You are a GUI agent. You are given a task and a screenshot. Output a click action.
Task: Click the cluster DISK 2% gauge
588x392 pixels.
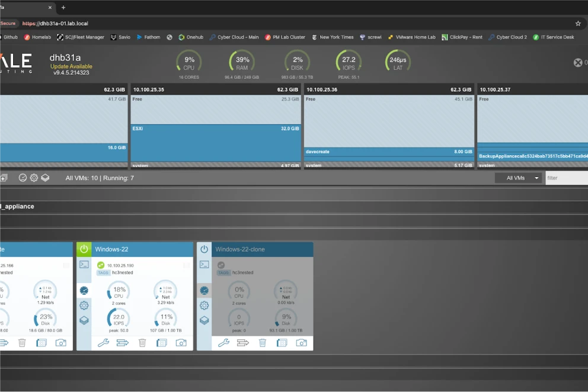(x=297, y=62)
